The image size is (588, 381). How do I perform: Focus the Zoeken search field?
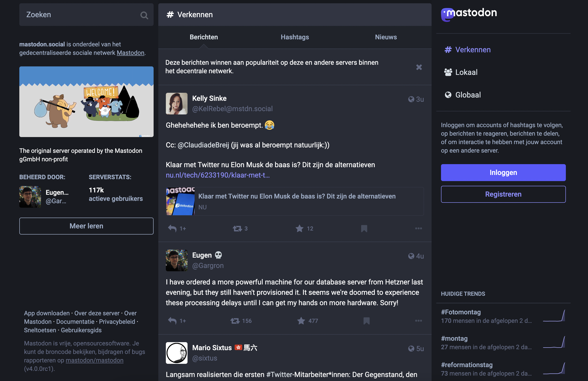(x=86, y=15)
